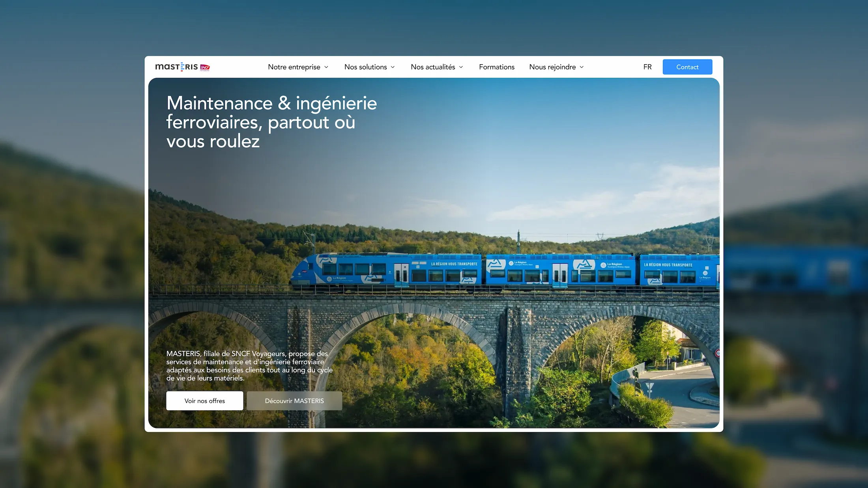
Task: Expand the Nos actualités chevron
Action: (x=461, y=67)
